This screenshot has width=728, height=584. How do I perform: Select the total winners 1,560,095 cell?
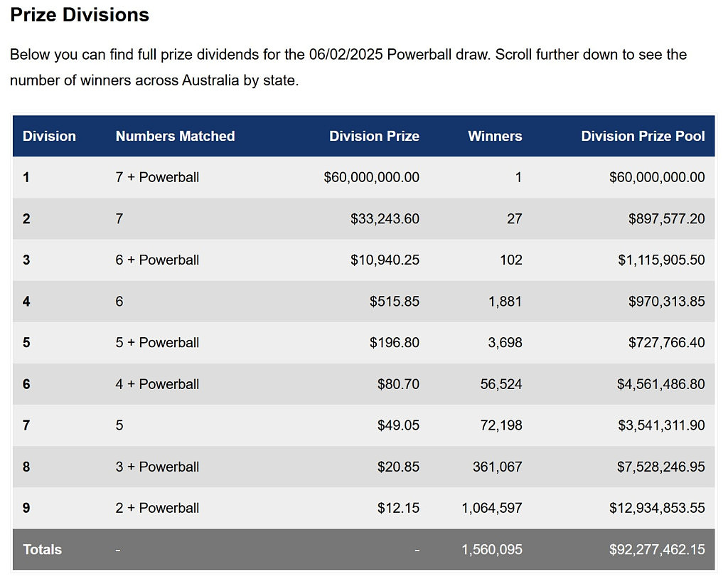point(491,549)
